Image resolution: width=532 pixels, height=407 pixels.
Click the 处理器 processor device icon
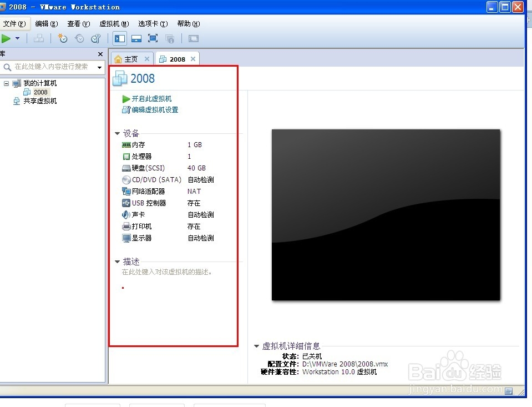pos(126,157)
